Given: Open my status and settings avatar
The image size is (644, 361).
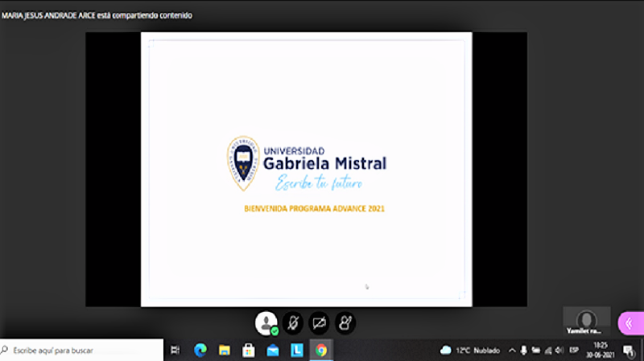Looking at the screenshot, I should [x=266, y=323].
